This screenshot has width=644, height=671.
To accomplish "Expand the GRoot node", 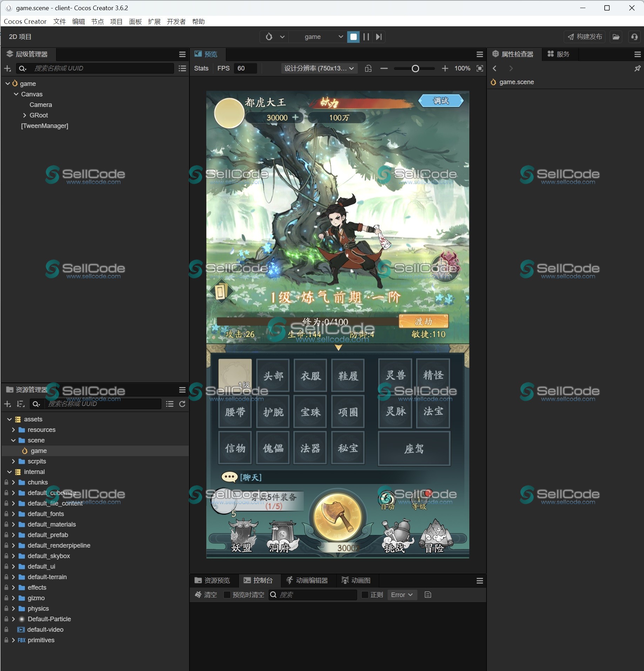I will point(25,115).
